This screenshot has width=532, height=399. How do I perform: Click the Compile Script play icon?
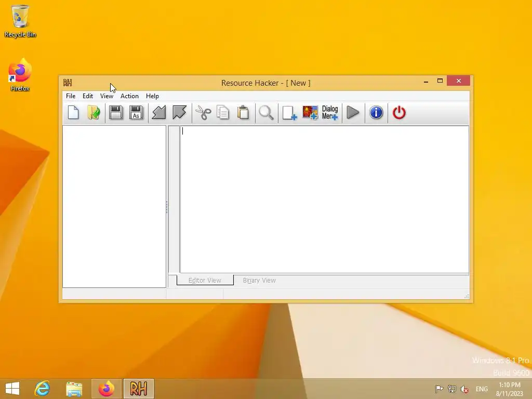pos(353,113)
